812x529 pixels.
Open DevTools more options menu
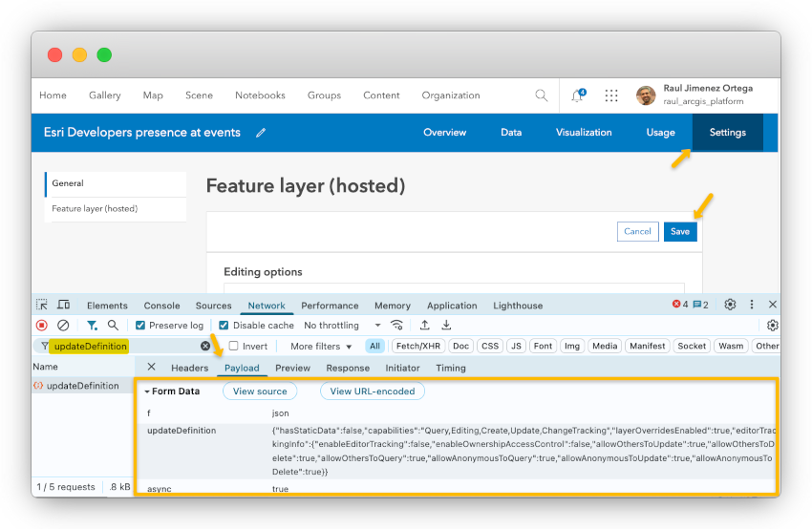point(752,305)
